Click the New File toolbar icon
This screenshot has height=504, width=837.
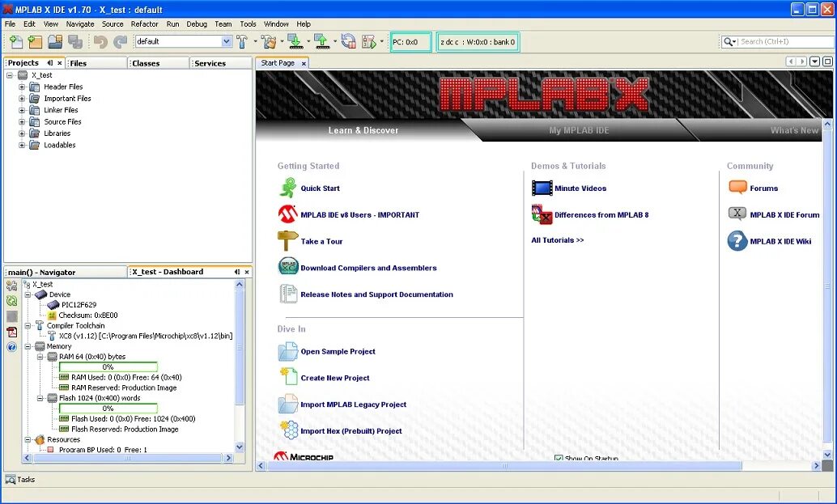[x=16, y=41]
